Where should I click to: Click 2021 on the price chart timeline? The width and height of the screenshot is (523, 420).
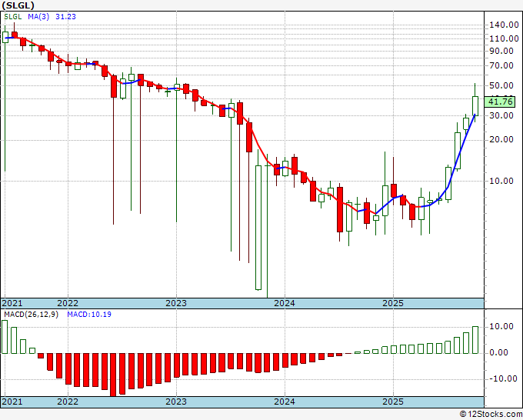pos(12,303)
